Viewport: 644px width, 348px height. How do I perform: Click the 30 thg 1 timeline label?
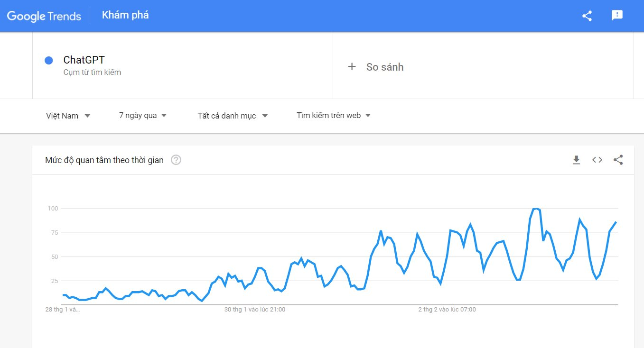[x=255, y=310]
